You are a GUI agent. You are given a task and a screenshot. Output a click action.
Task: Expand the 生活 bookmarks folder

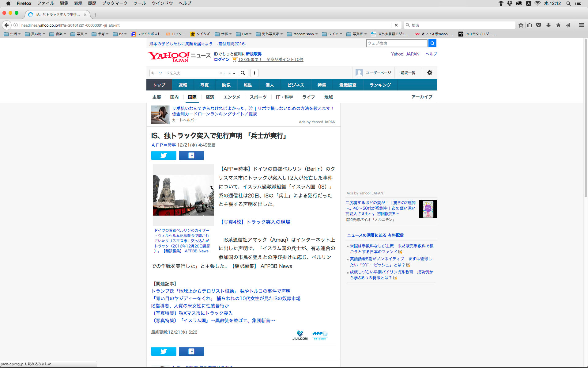[12, 34]
